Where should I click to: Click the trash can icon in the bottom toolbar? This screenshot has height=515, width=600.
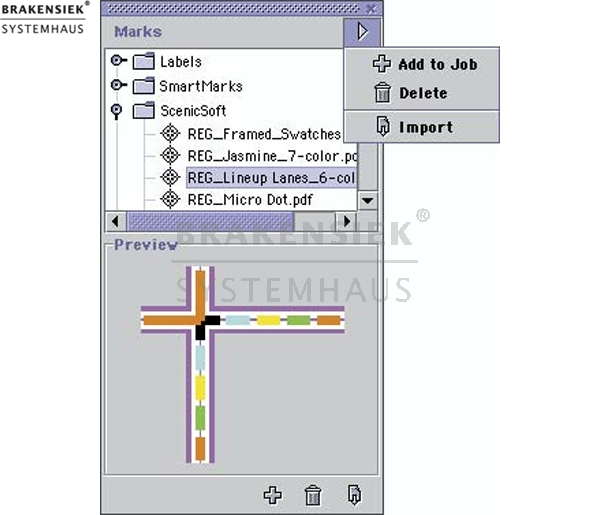pos(313,495)
